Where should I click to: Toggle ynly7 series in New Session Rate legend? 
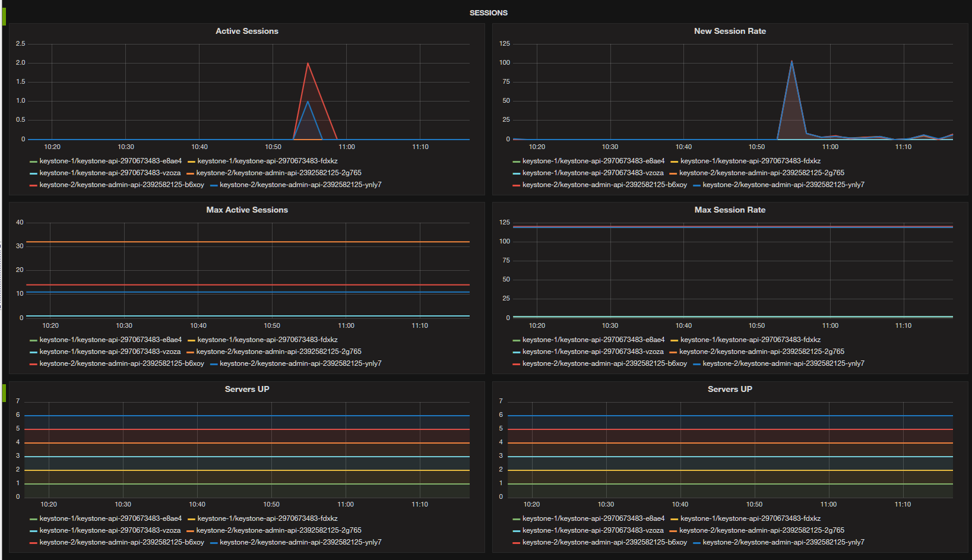784,185
